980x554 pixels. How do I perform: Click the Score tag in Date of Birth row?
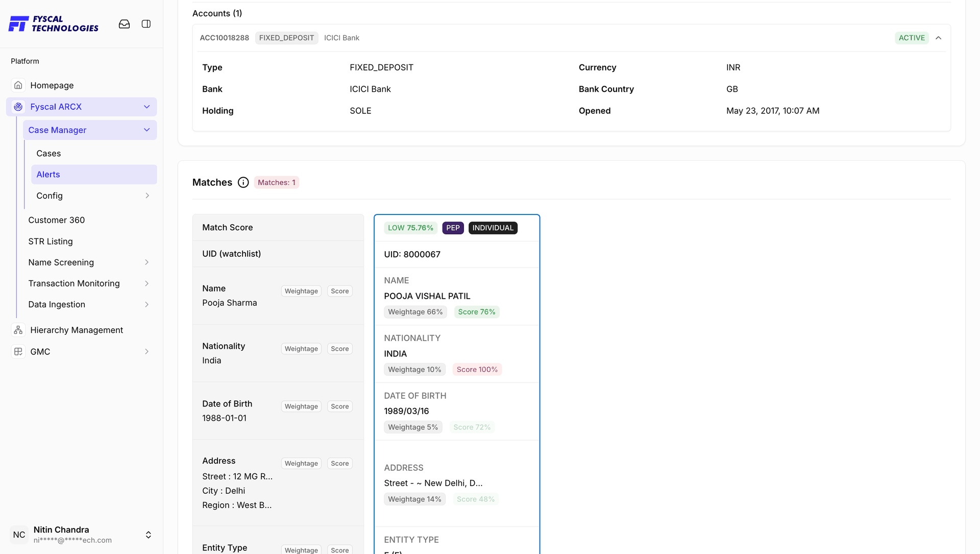click(x=340, y=407)
